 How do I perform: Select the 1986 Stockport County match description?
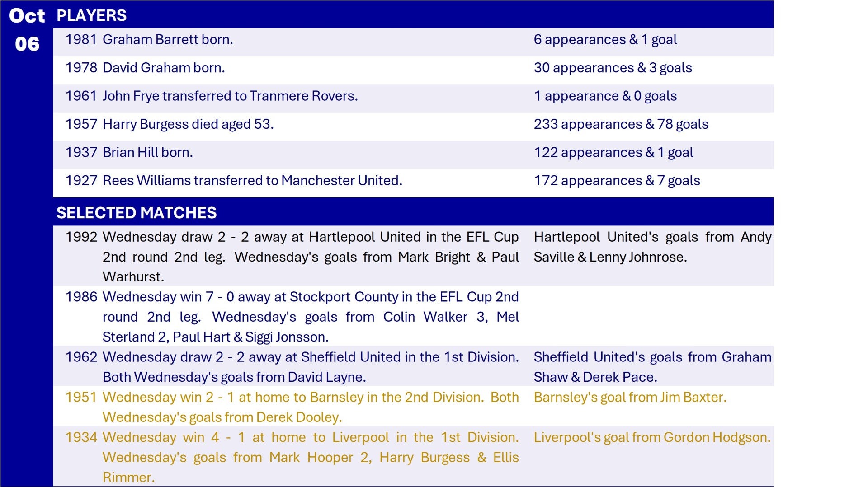[310, 317]
